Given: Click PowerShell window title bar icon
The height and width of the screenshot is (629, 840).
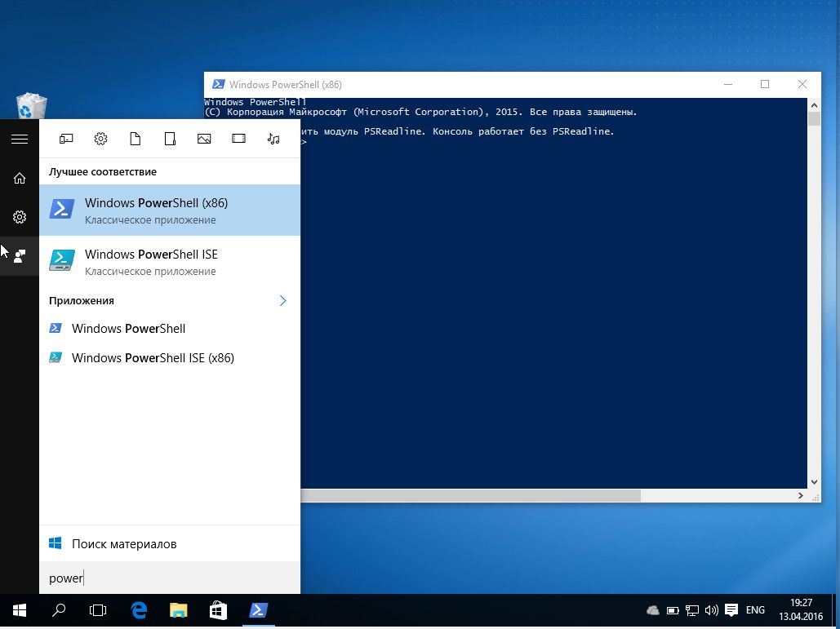Looking at the screenshot, I should pos(218,84).
